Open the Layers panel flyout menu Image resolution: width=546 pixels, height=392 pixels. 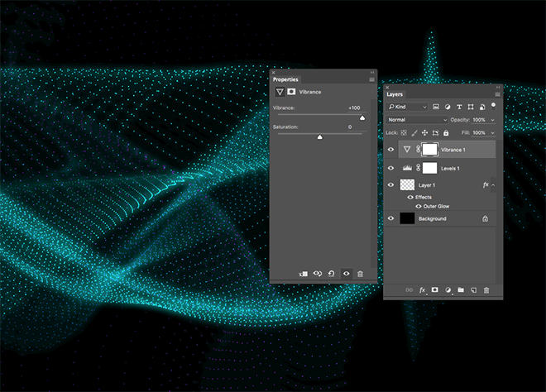click(497, 94)
